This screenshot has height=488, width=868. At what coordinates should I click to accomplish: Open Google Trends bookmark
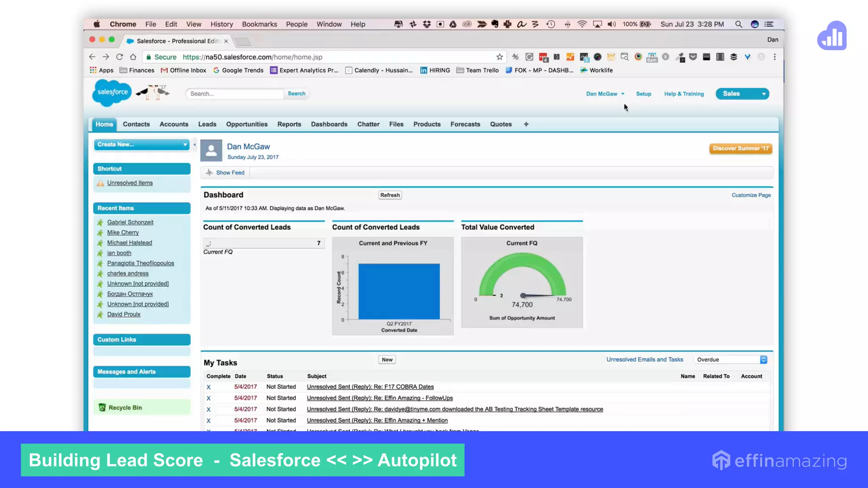238,70
